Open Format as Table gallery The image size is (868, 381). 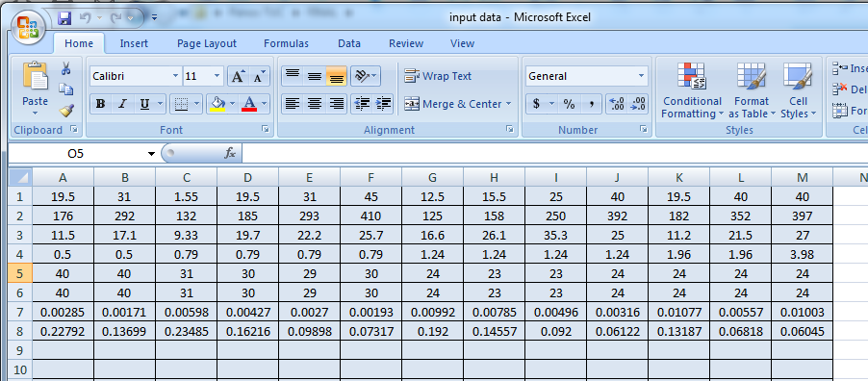click(x=752, y=90)
